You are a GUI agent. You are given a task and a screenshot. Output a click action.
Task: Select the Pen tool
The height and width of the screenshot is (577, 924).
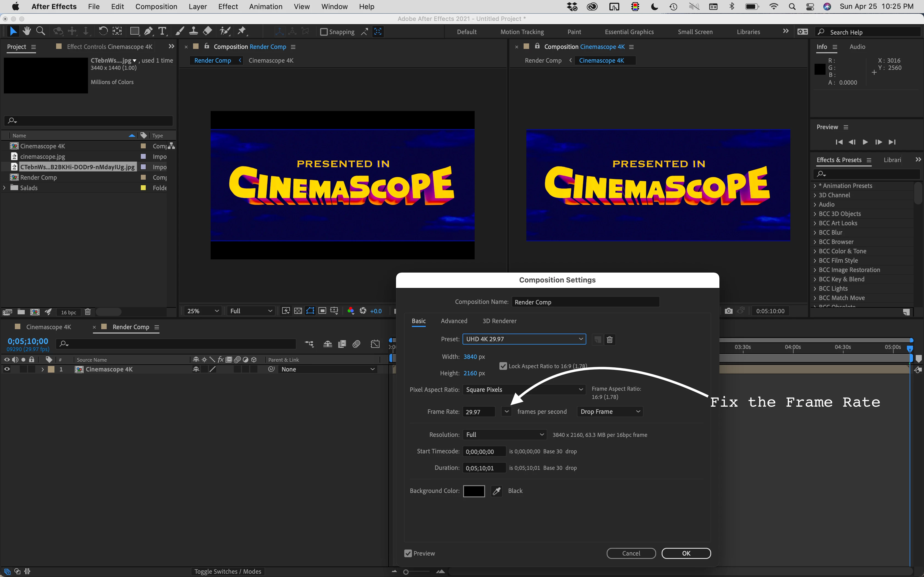(x=148, y=31)
